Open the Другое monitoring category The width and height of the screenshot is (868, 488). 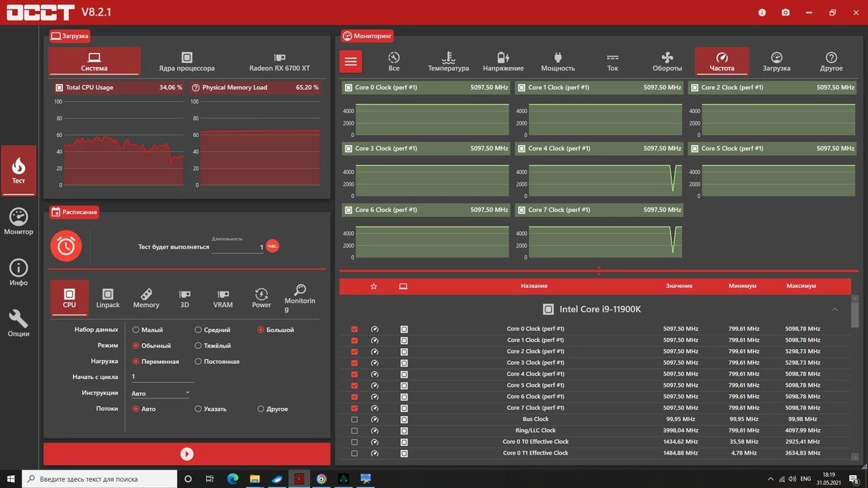pyautogui.click(x=831, y=62)
